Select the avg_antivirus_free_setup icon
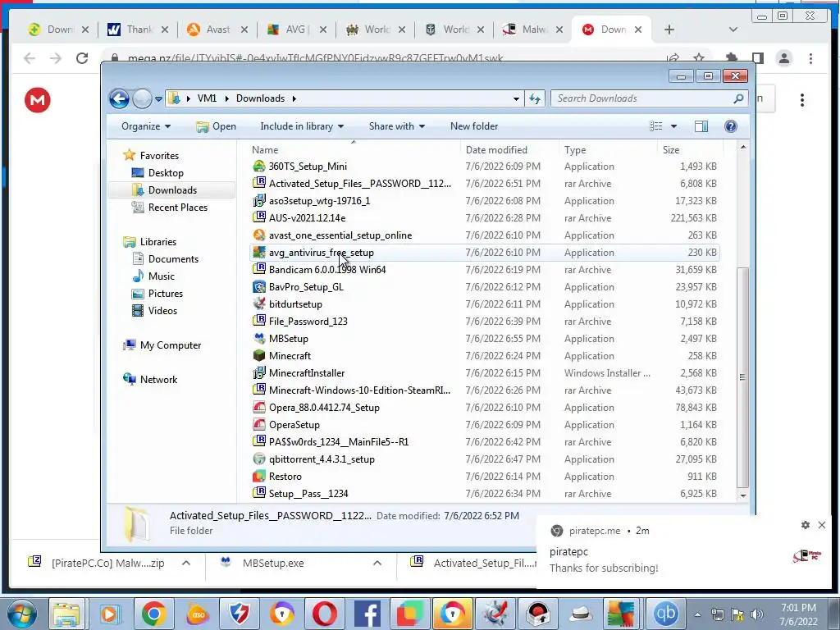Image resolution: width=840 pixels, height=630 pixels. pos(259,253)
